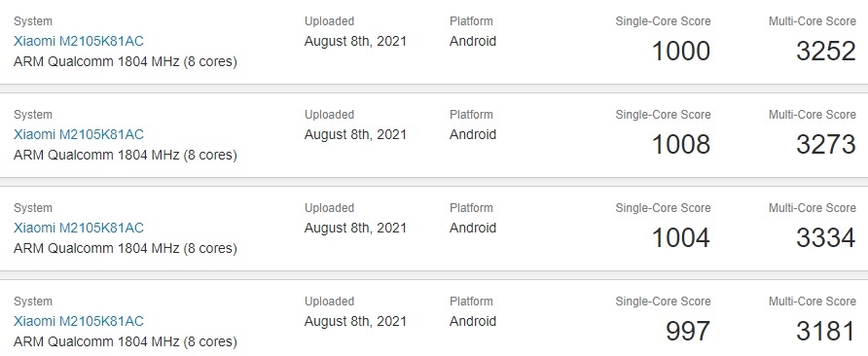Open Xiaomi M2105K81AC link scoring 1004 single-core
The image size is (868, 356).
coord(79,229)
